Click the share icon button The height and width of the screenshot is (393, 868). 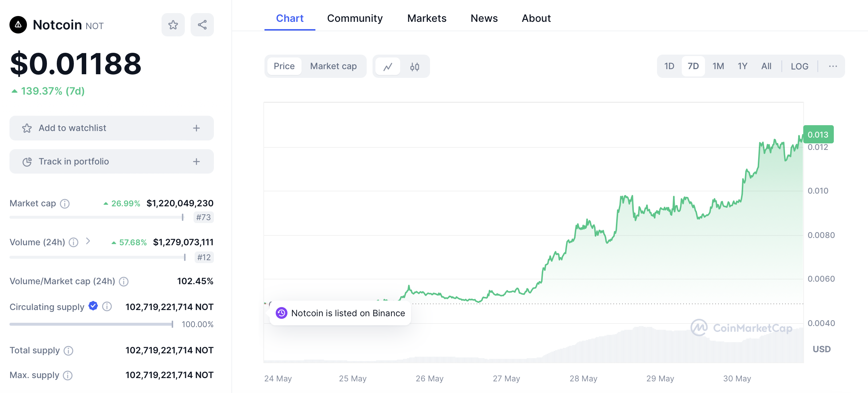(x=202, y=25)
